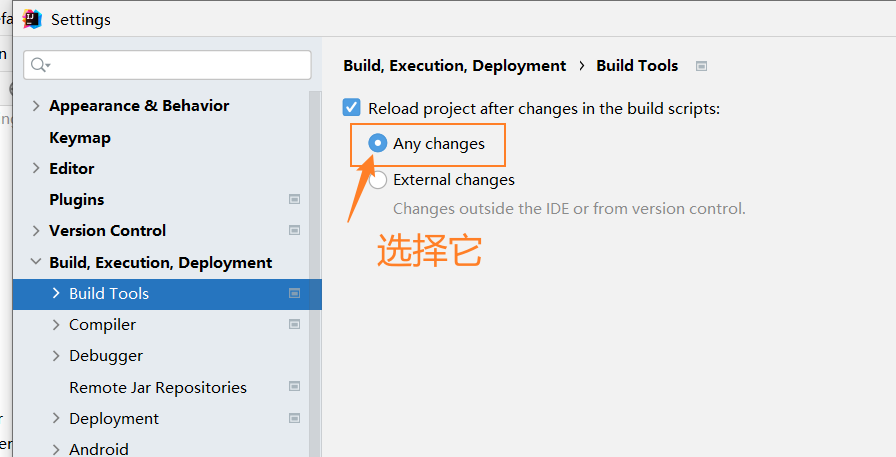Click Build, Execution, Deployment breadcrumb link
The width and height of the screenshot is (896, 457).
point(455,66)
